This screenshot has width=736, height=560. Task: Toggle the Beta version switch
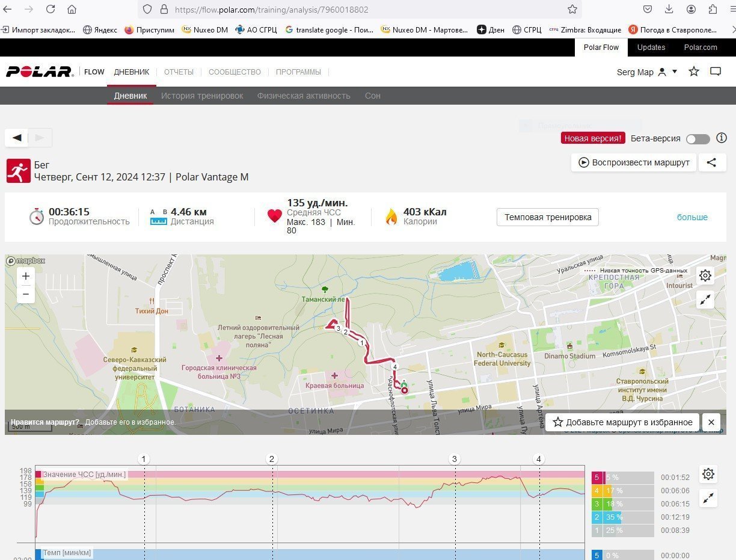698,139
